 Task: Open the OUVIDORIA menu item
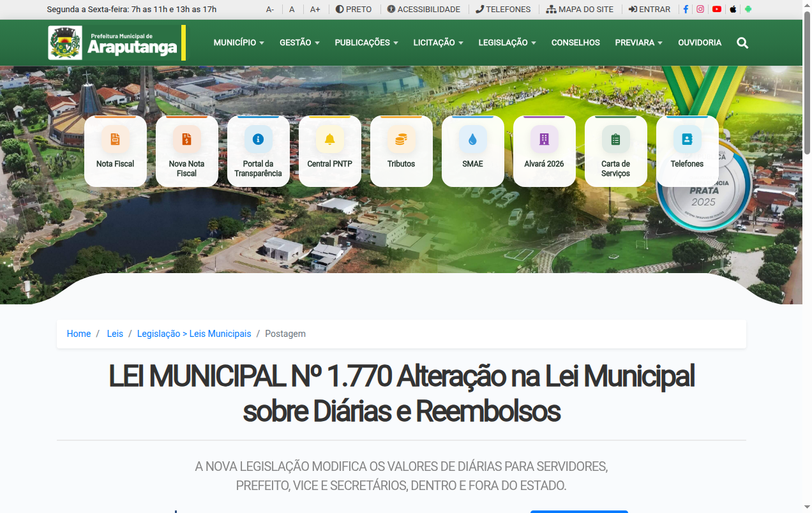click(700, 43)
